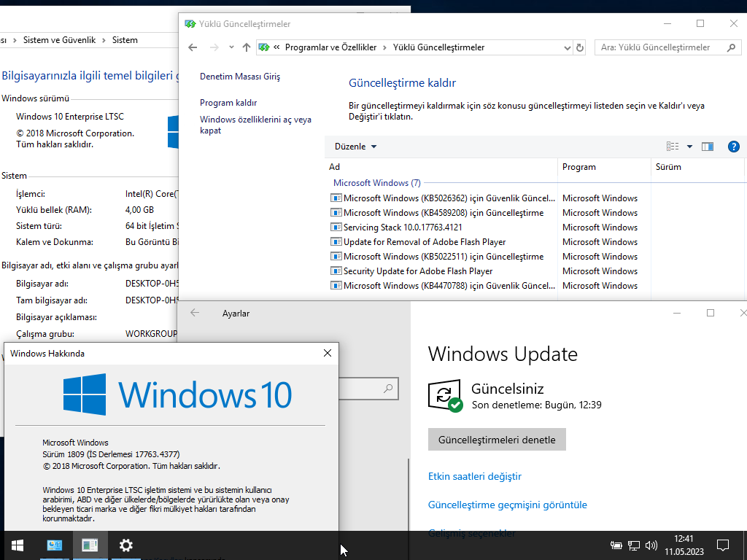Open Güncelleştirme geçmişini görüntüle link

click(x=508, y=505)
